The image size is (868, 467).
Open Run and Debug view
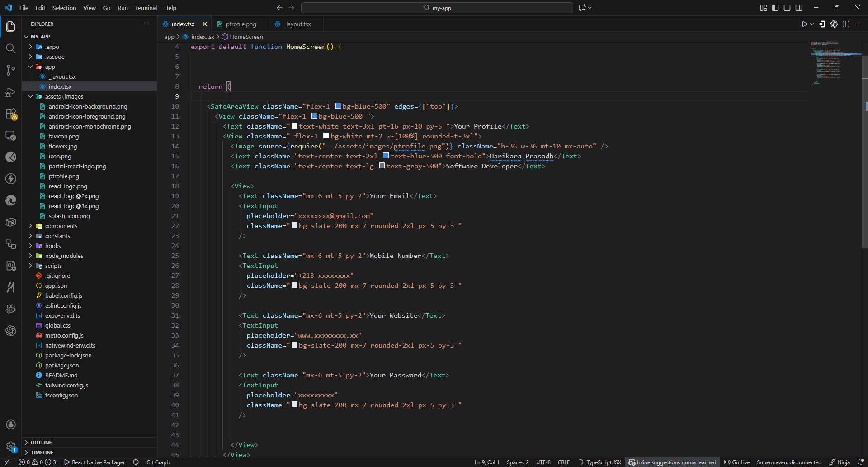point(10,92)
